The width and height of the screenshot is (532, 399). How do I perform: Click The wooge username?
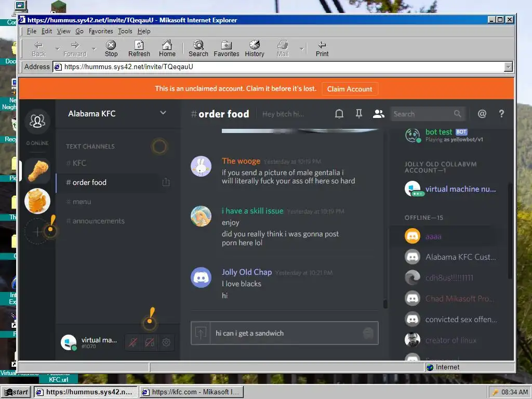[241, 161]
